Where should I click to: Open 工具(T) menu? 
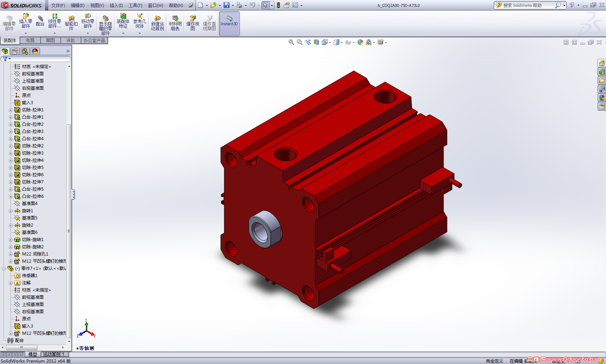[135, 5]
